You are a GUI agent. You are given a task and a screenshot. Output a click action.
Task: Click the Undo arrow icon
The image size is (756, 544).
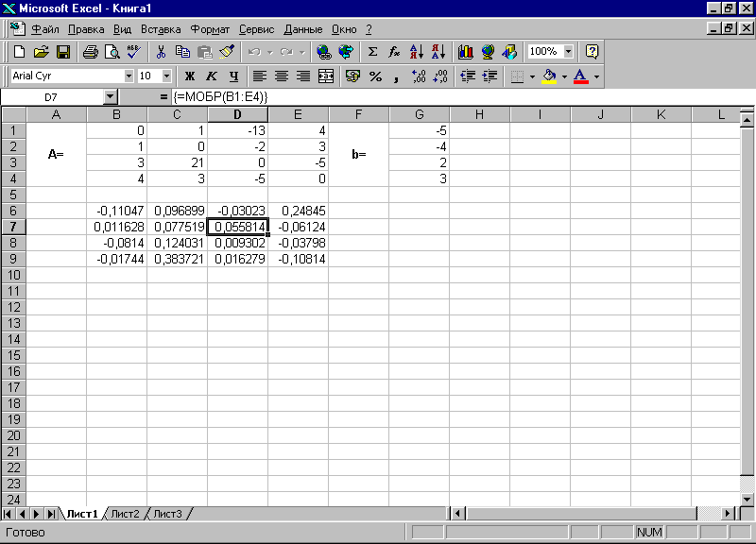254,52
